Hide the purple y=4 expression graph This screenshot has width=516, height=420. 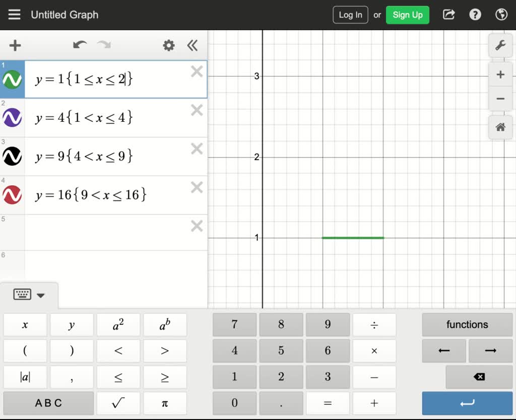(12, 118)
